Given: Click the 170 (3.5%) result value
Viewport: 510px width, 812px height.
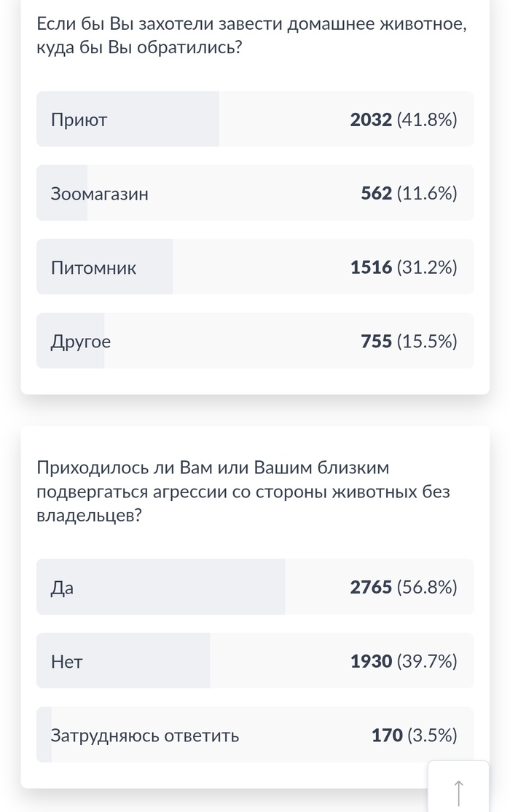Looking at the screenshot, I should coord(414,736).
